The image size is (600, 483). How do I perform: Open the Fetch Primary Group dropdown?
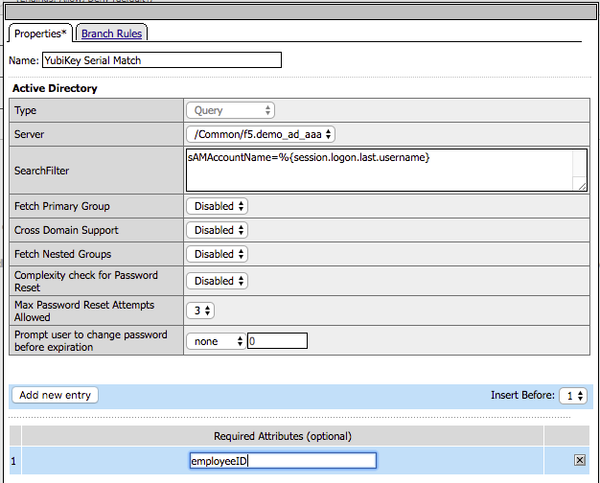217,206
